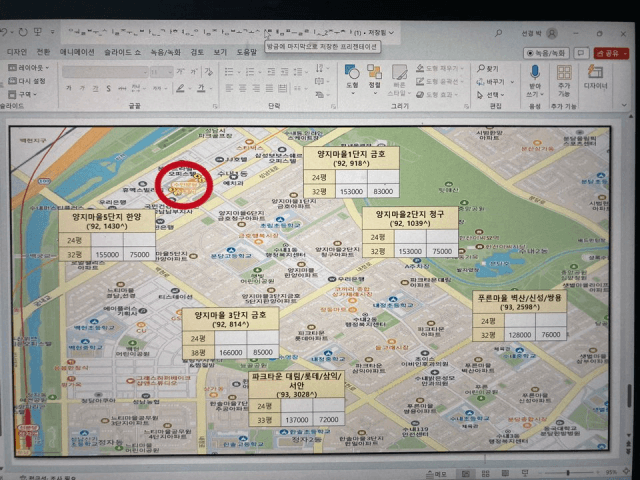Image resolution: width=640 pixels, height=480 pixels.
Task: Fit slide to window icon in status bar
Action: point(627,472)
